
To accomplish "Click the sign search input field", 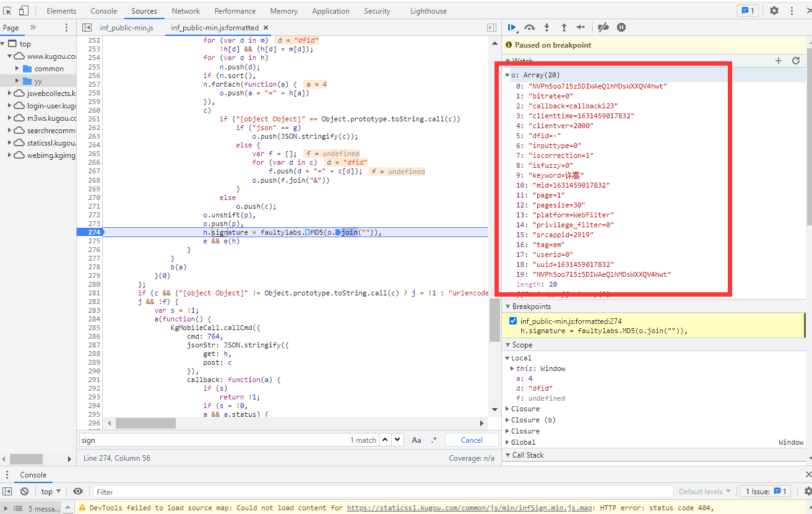I will pyautogui.click(x=214, y=440).
